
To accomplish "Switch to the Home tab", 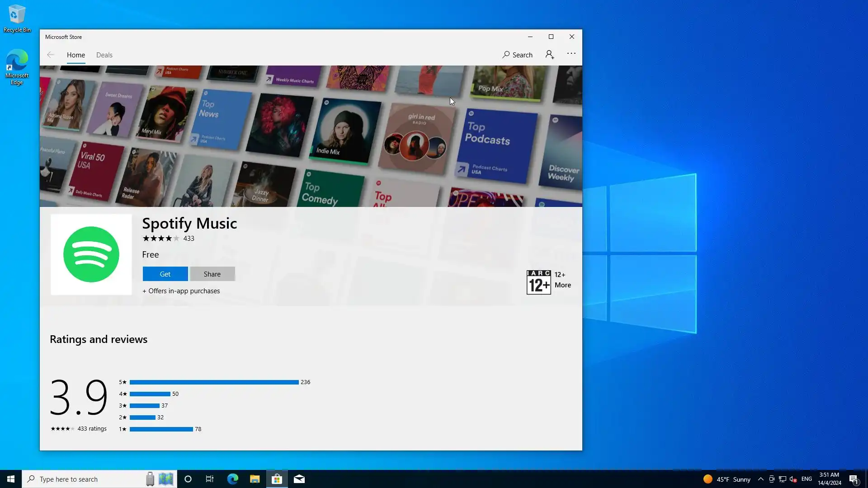I will pos(76,55).
